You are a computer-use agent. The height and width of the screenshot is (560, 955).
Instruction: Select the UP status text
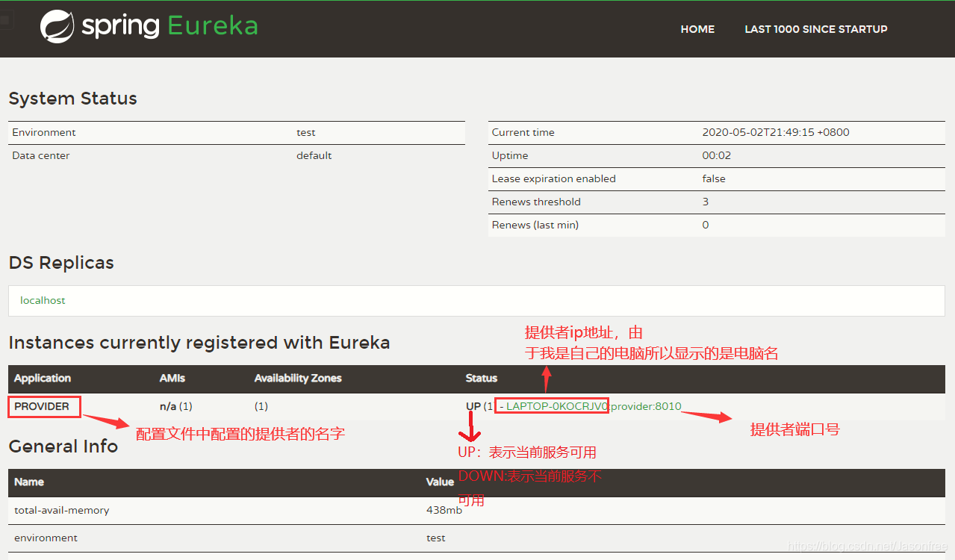click(473, 406)
